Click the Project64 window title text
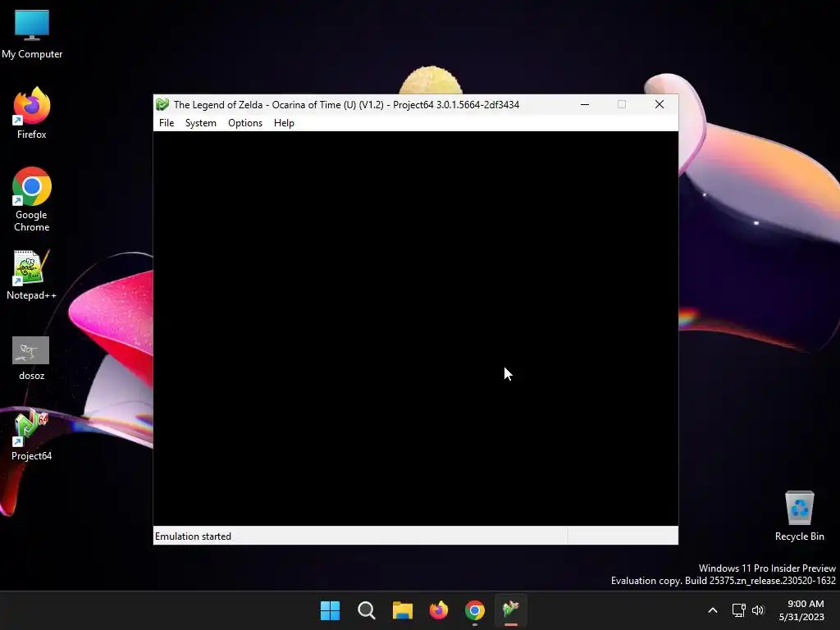 (346, 104)
